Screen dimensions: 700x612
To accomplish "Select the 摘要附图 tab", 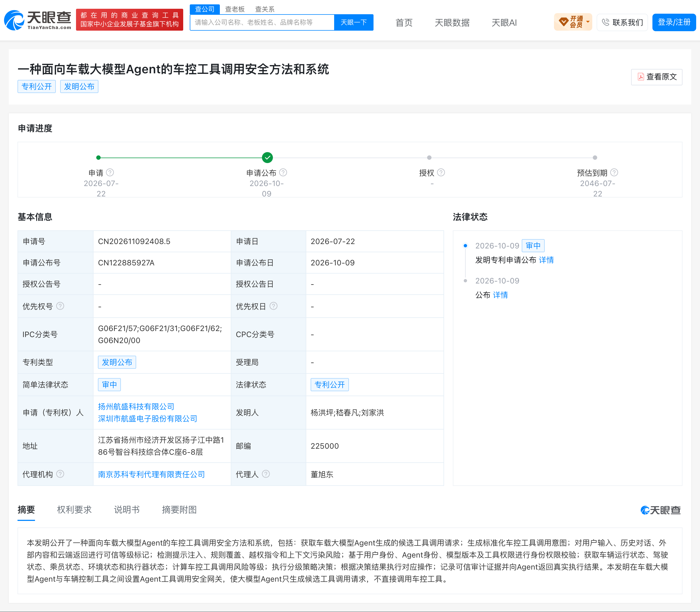I will pyautogui.click(x=179, y=510).
